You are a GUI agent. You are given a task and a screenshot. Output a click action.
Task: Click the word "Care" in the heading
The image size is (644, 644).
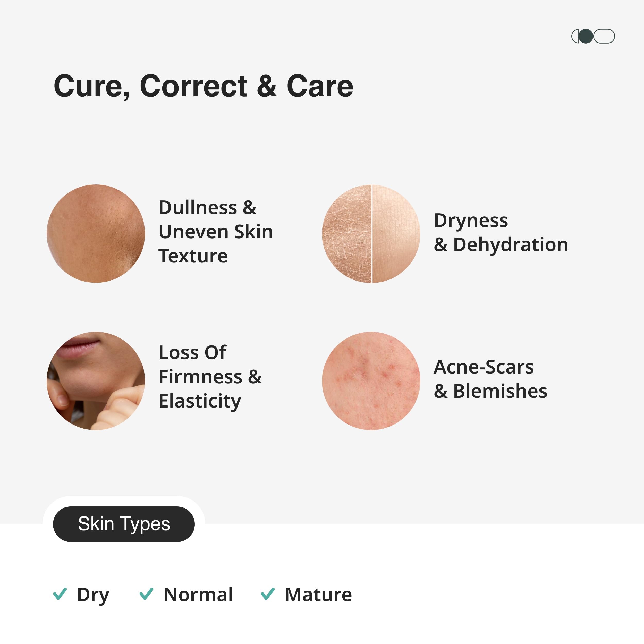[320, 86]
